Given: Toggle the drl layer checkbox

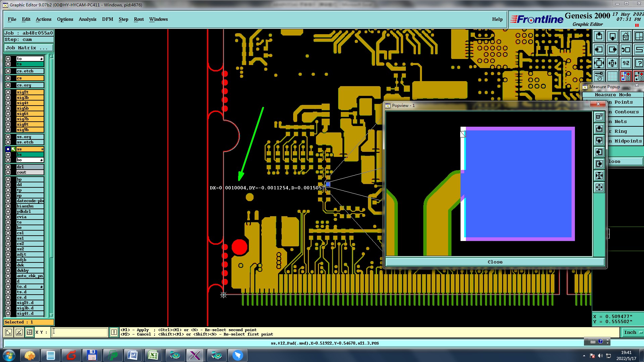Looking at the screenshot, I should pos(8,167).
